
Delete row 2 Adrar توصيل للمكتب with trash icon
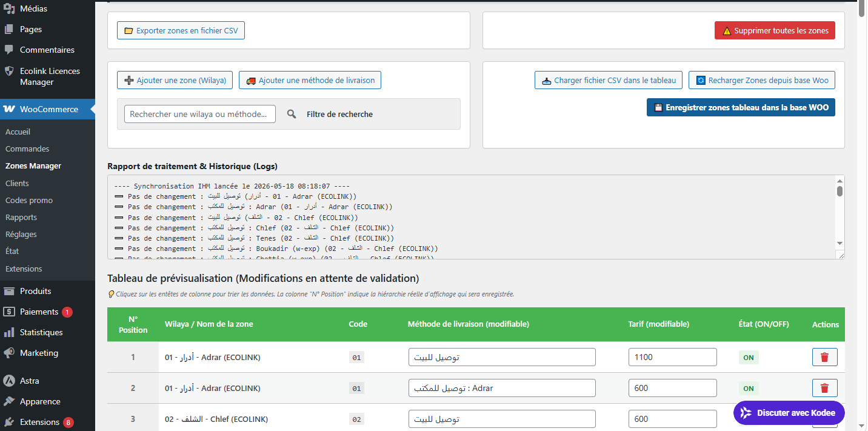click(824, 388)
